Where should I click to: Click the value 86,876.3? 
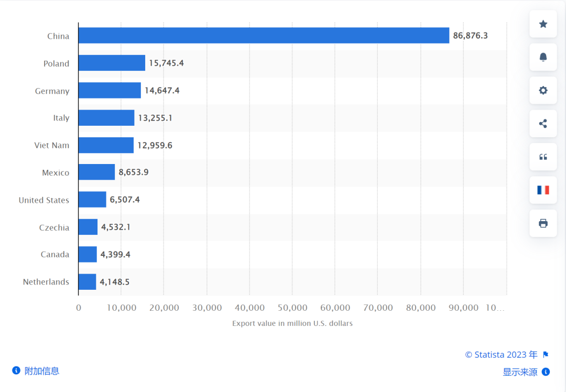click(470, 35)
